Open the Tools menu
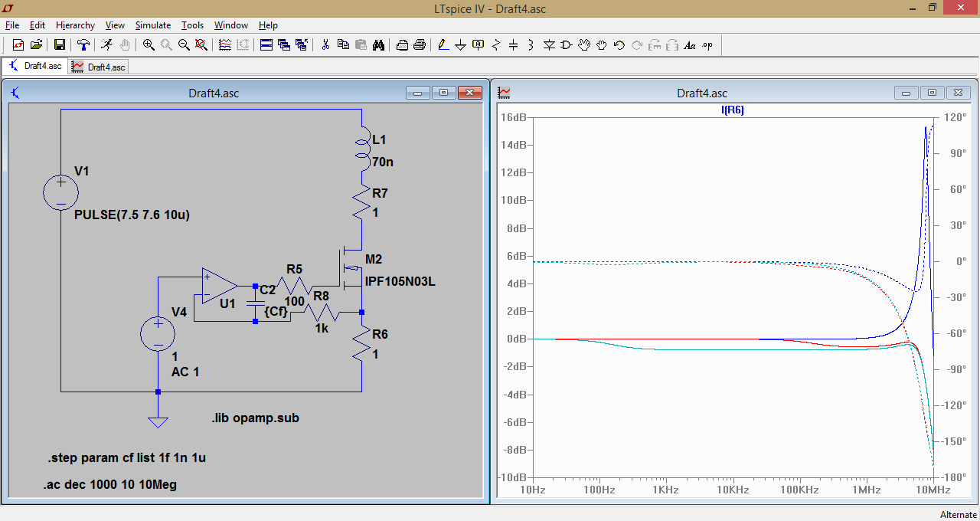This screenshot has height=521, width=980. (192, 25)
